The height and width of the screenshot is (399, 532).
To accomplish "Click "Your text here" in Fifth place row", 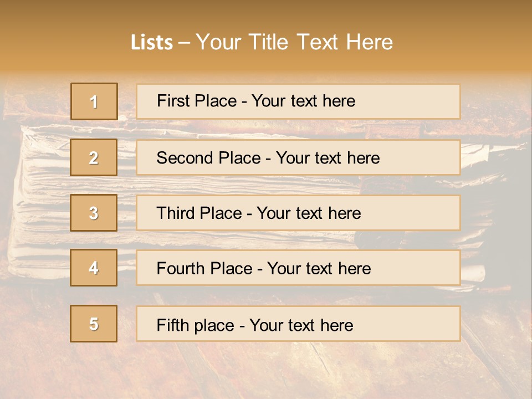I will coord(301,325).
